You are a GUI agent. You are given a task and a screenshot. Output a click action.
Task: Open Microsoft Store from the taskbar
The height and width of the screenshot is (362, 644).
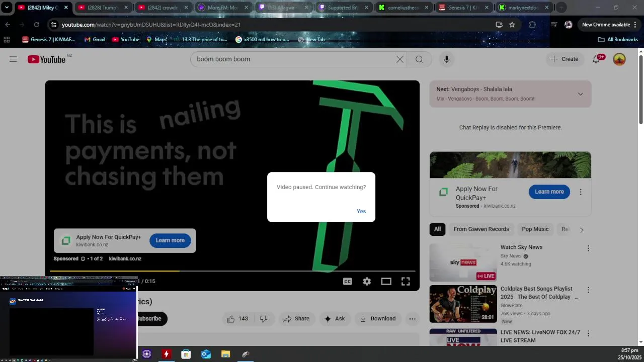click(186, 354)
